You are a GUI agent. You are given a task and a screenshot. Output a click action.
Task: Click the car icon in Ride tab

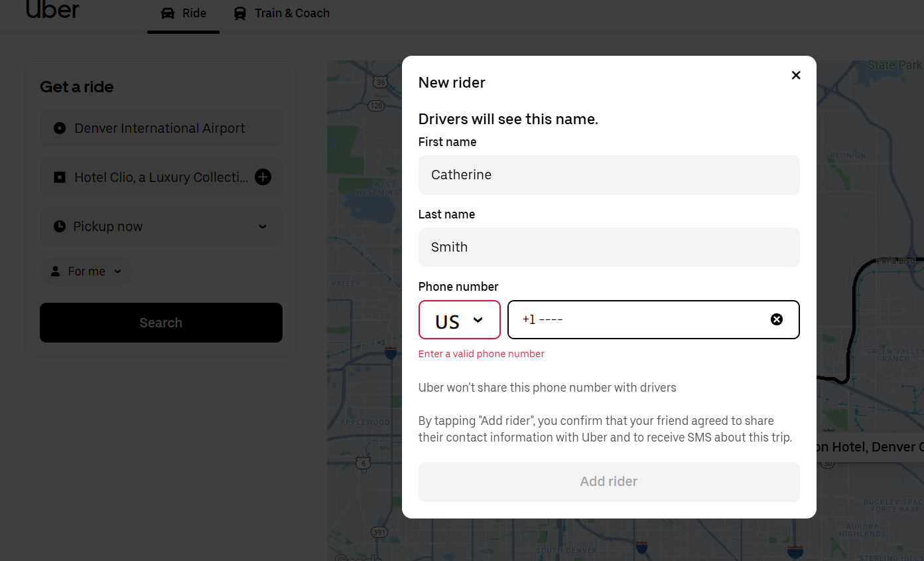[x=168, y=13]
